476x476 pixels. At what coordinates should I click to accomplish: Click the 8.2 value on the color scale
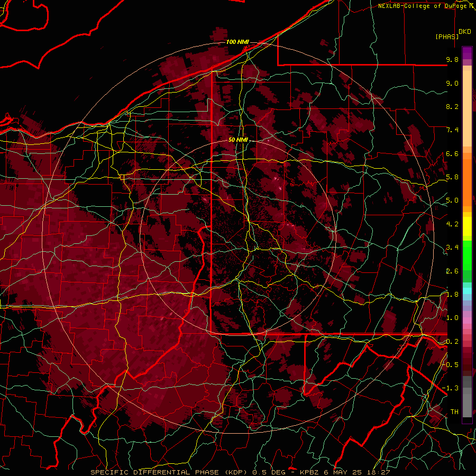tap(452, 106)
